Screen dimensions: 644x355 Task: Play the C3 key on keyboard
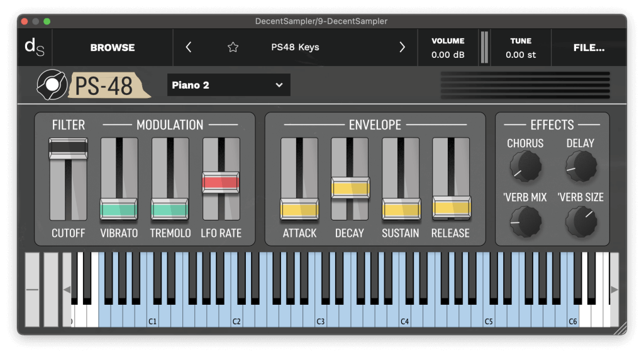(x=321, y=316)
